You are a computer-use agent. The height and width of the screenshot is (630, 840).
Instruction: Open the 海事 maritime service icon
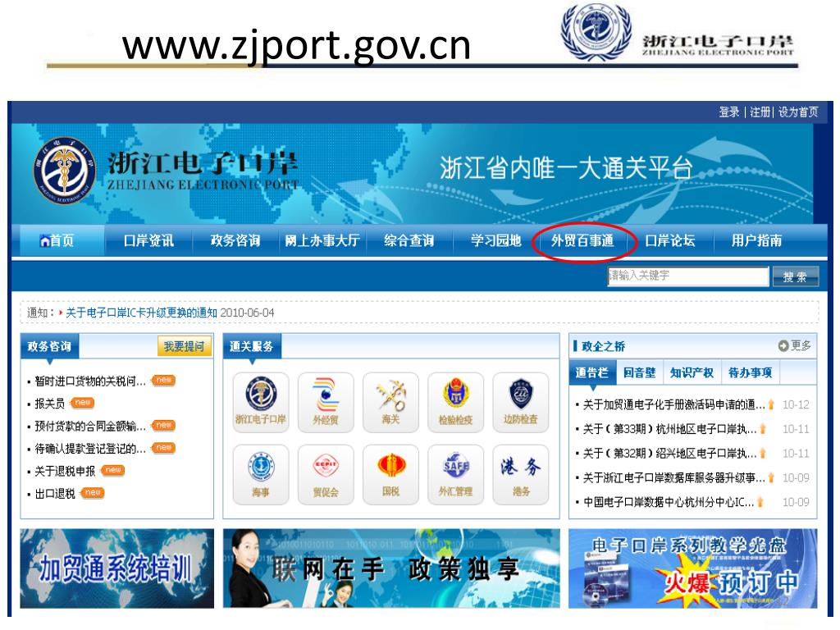tap(261, 475)
